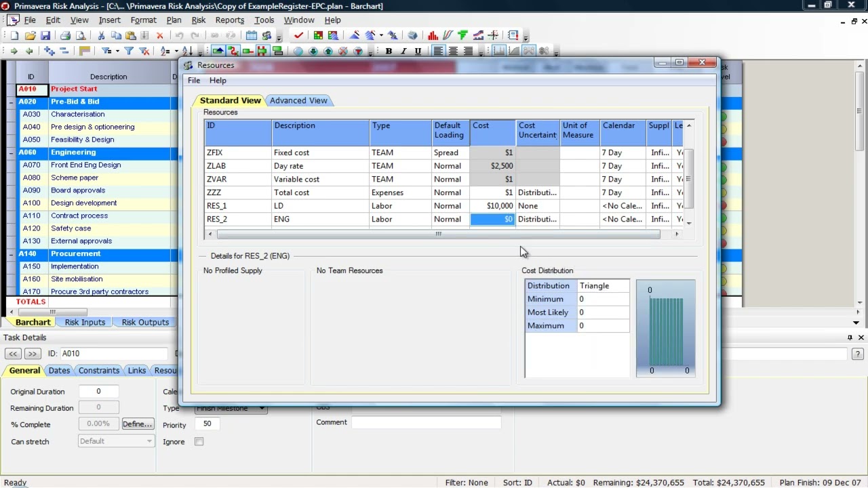
Task: Open the green tornado graph icon
Action: tap(463, 35)
